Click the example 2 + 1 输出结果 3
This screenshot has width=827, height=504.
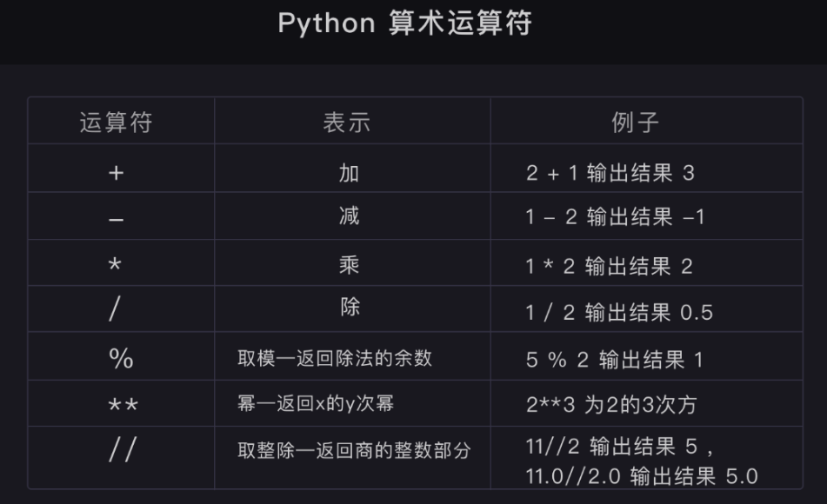click(610, 173)
